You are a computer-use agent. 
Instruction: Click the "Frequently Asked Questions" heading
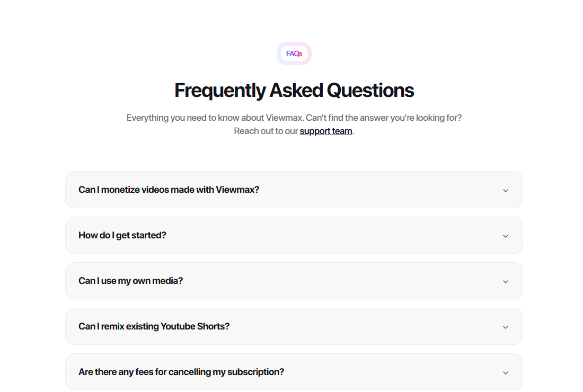294,90
